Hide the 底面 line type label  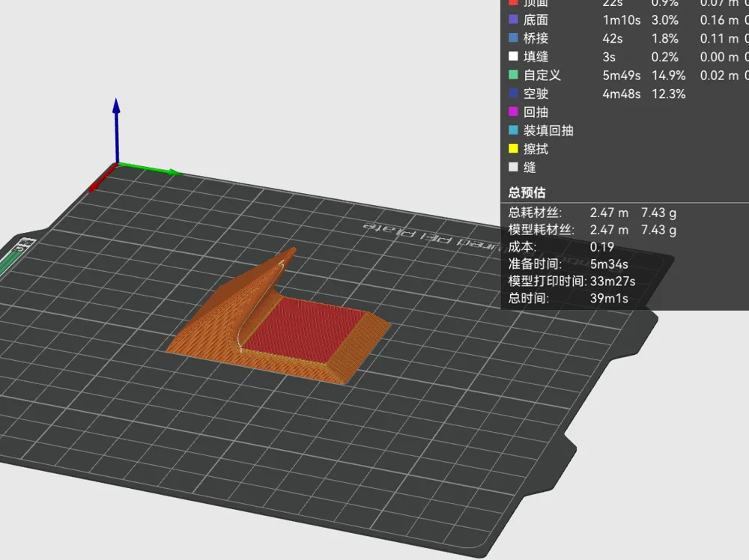click(536, 19)
